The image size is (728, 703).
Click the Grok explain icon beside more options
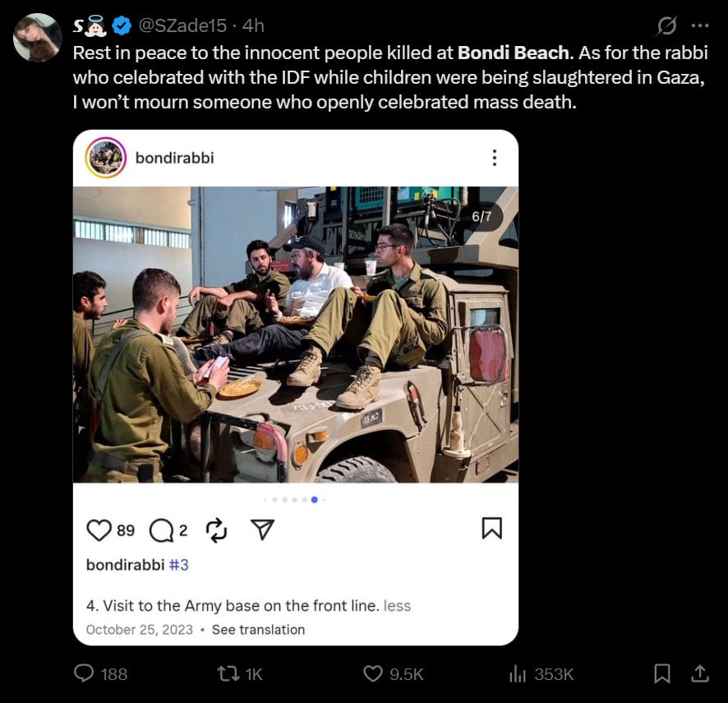[666, 25]
